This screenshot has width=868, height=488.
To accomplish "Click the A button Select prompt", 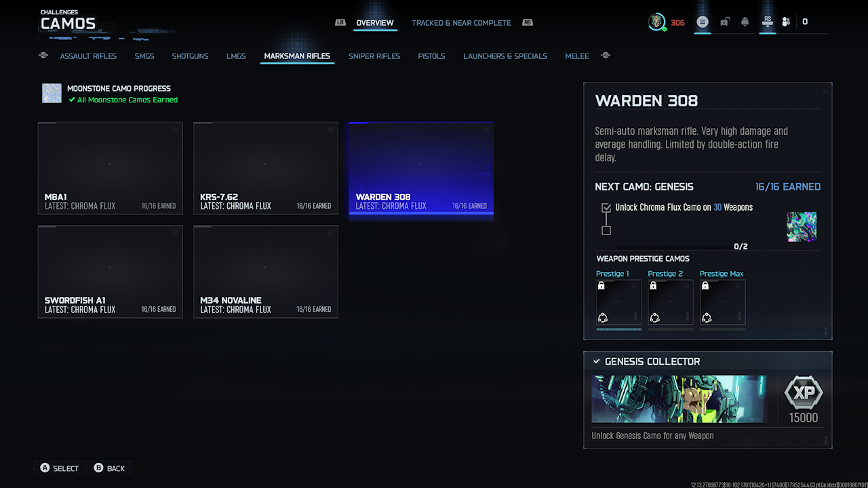I will coord(60,468).
